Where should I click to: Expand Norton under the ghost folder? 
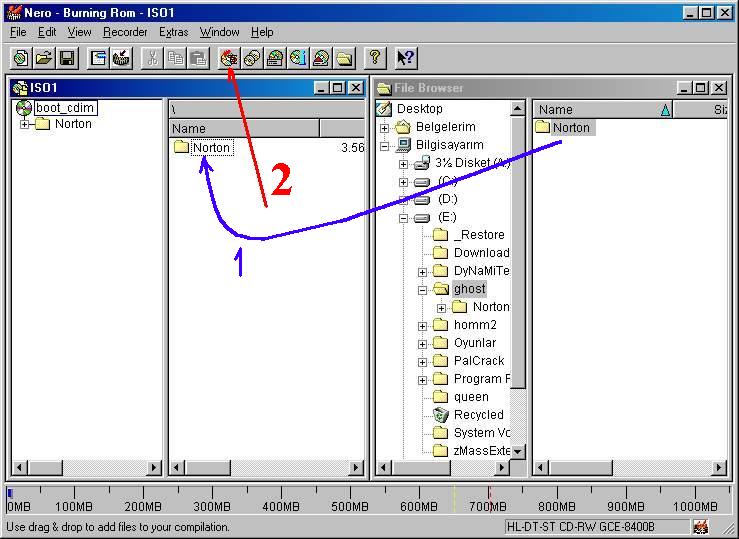pyautogui.click(x=441, y=309)
